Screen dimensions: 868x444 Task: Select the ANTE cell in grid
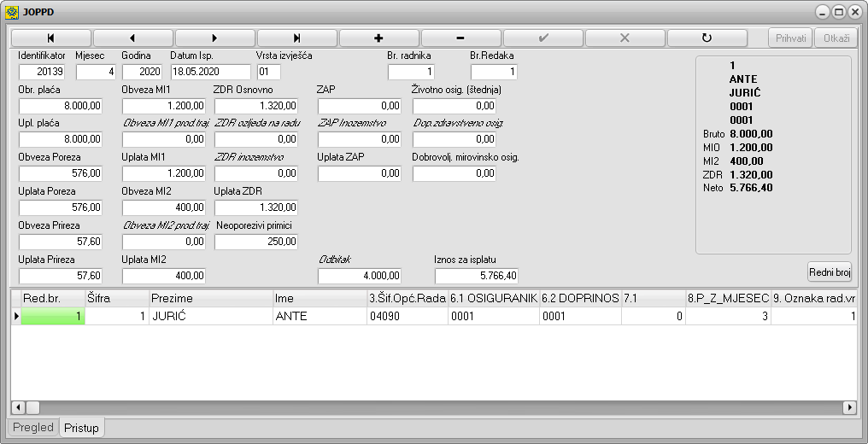(320, 316)
